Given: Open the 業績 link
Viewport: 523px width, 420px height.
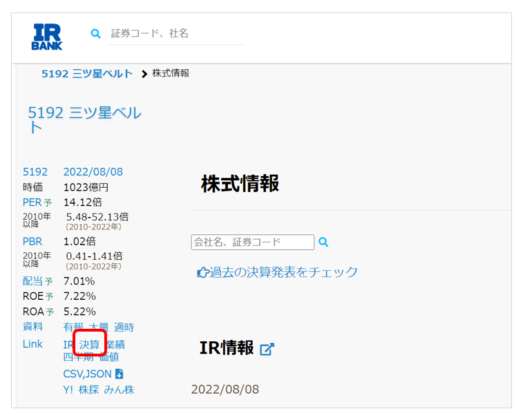Looking at the screenshot, I should pyautogui.click(x=115, y=345).
